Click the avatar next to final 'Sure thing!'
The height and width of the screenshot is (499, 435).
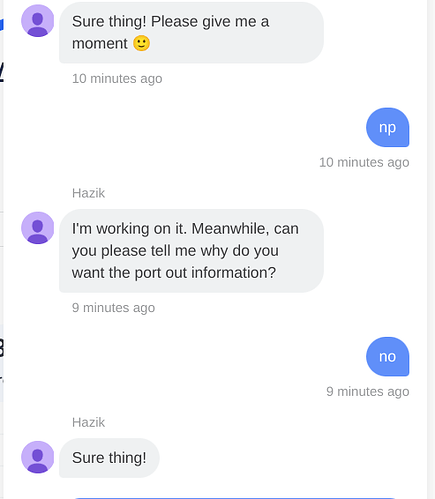click(x=38, y=457)
